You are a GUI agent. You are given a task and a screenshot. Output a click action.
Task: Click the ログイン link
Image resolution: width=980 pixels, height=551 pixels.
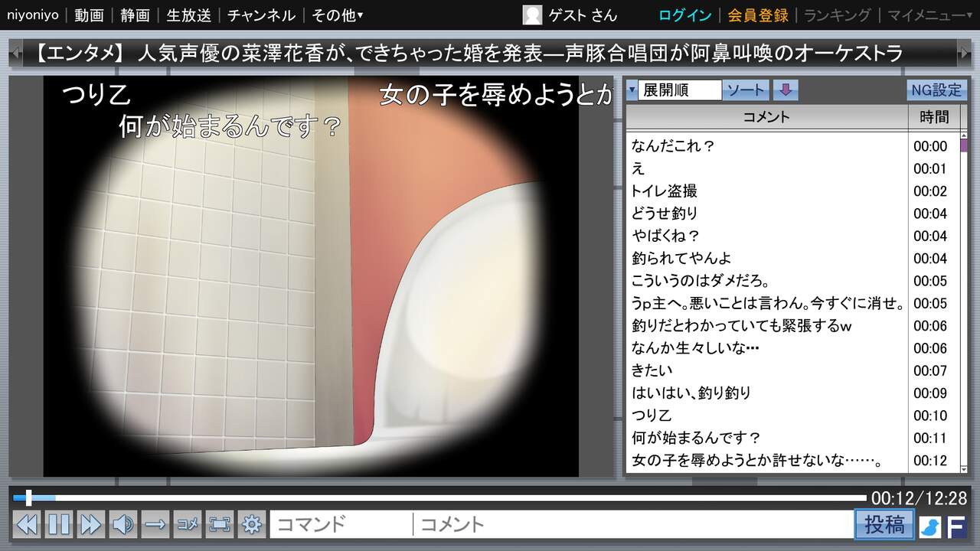pos(684,15)
